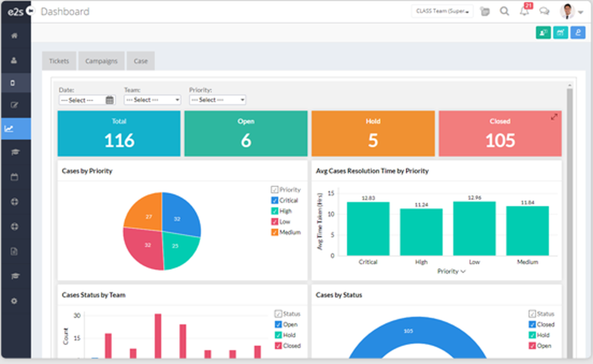The image size is (593, 364).
Task: Toggle Closed checkbox in Cases Status by Team
Action: (278, 346)
